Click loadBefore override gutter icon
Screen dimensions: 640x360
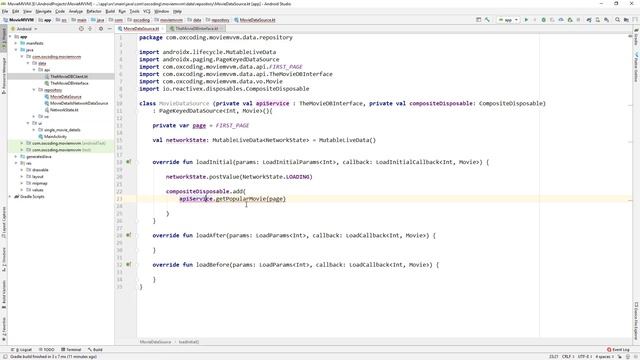tap(129, 265)
